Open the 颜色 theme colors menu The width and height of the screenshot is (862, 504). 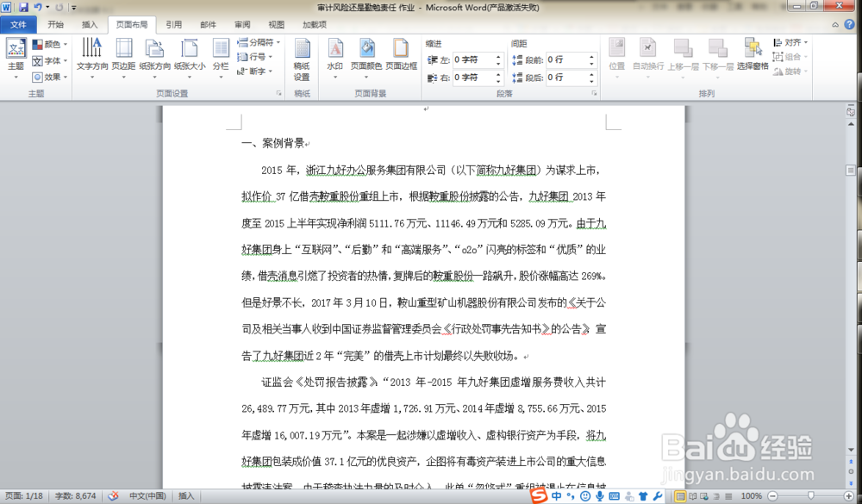tap(49, 44)
